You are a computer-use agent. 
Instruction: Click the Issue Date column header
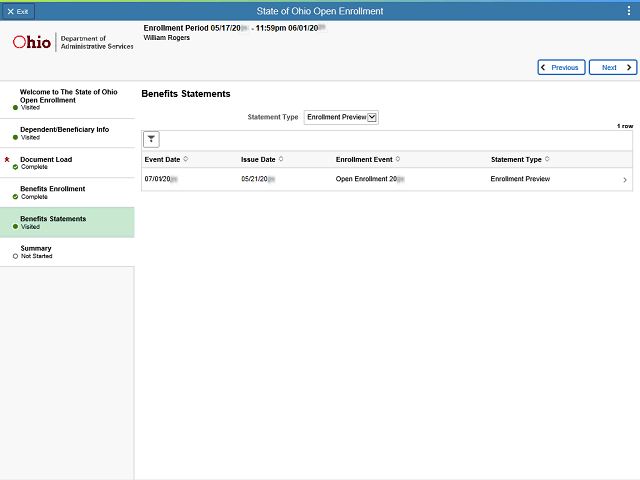258,159
